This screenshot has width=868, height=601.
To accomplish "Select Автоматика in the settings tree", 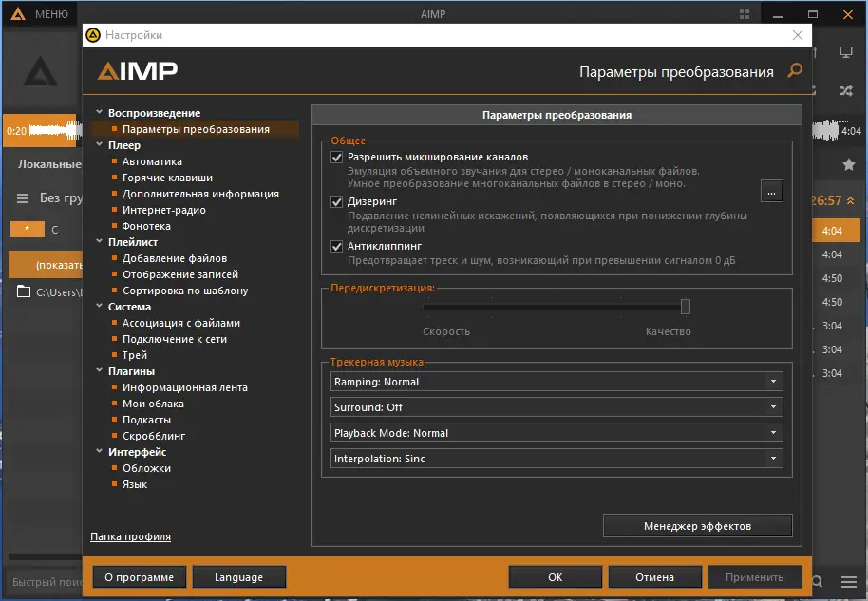I will pyautogui.click(x=152, y=161).
